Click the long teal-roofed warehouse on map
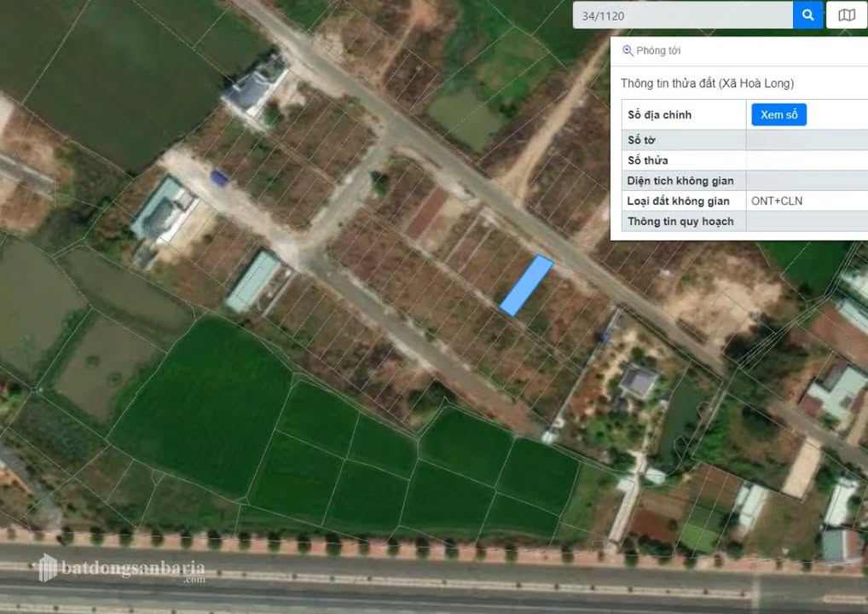The height and width of the screenshot is (614, 868). pos(254,281)
